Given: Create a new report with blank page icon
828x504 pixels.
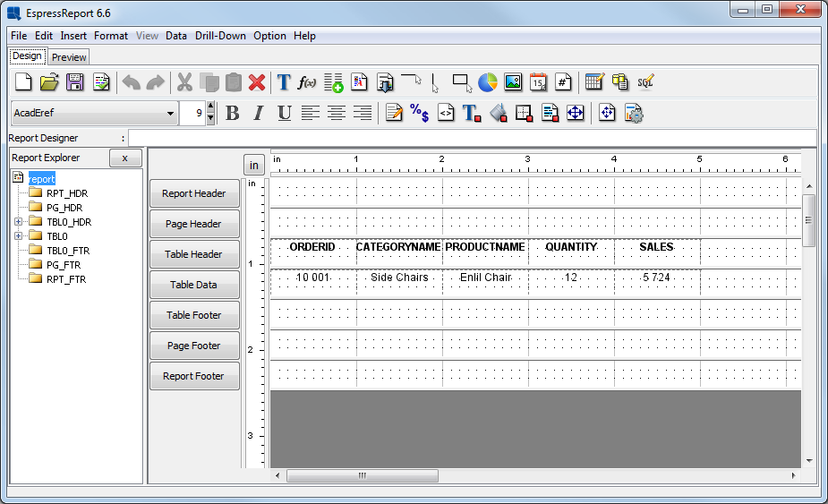Looking at the screenshot, I should pyautogui.click(x=23, y=82).
